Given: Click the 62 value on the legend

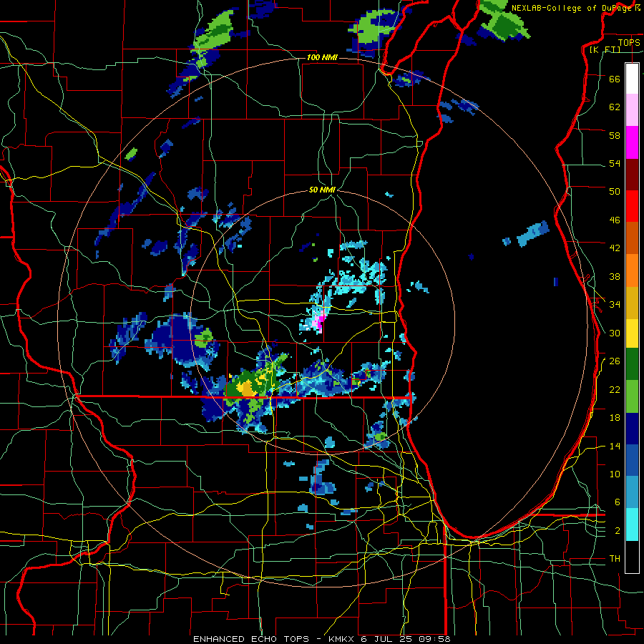Looking at the screenshot, I should (x=615, y=107).
